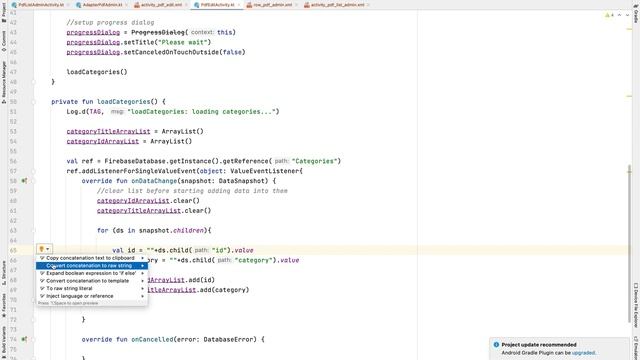Click the editor vertical scrollbar thumb

pyautogui.click(x=629, y=243)
